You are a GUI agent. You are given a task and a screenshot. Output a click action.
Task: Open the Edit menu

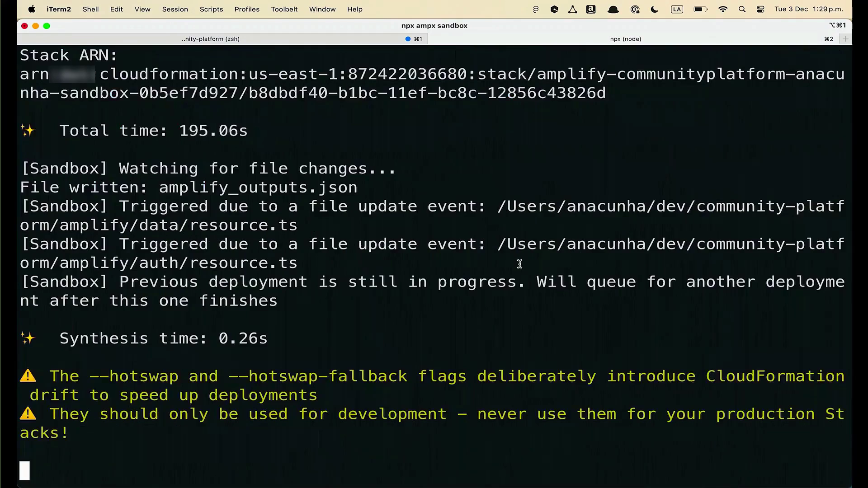116,9
